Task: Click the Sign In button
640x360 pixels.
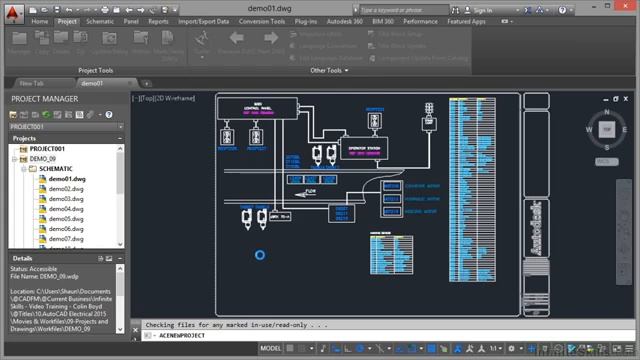Action: 478,10
